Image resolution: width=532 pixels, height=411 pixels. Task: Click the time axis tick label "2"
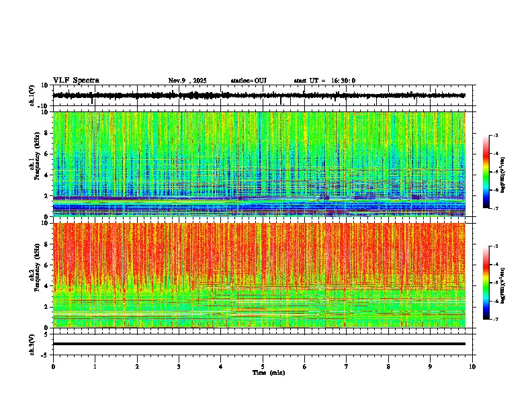pos(137,367)
